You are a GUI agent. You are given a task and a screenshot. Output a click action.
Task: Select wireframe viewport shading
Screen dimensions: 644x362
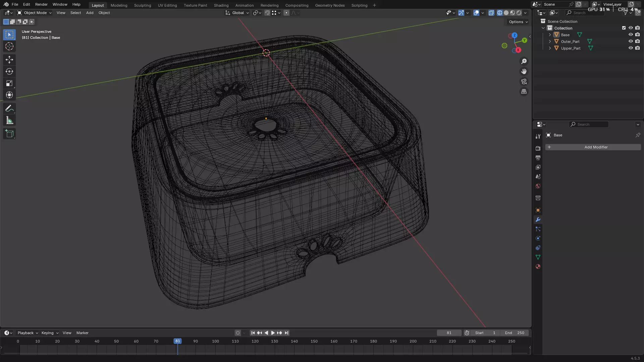(x=499, y=13)
